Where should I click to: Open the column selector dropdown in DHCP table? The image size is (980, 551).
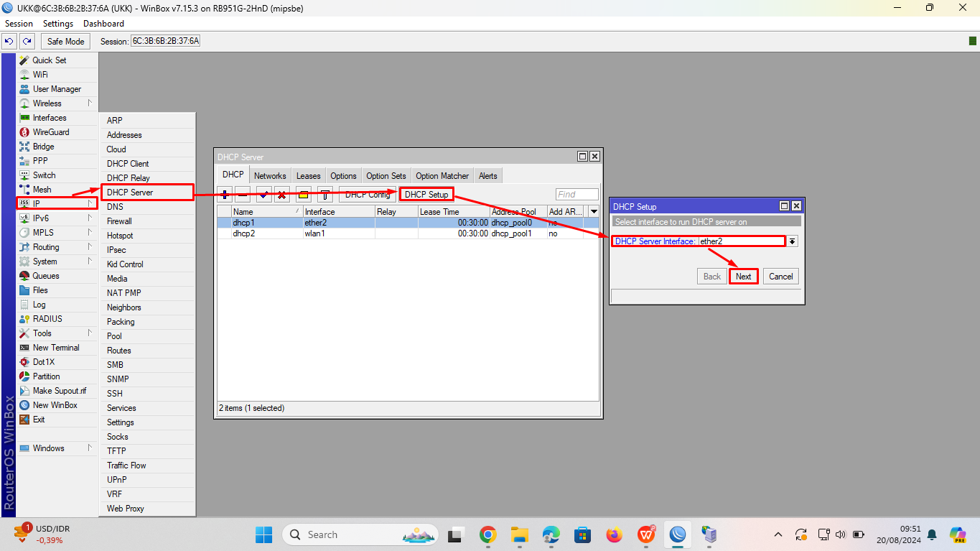pos(594,212)
